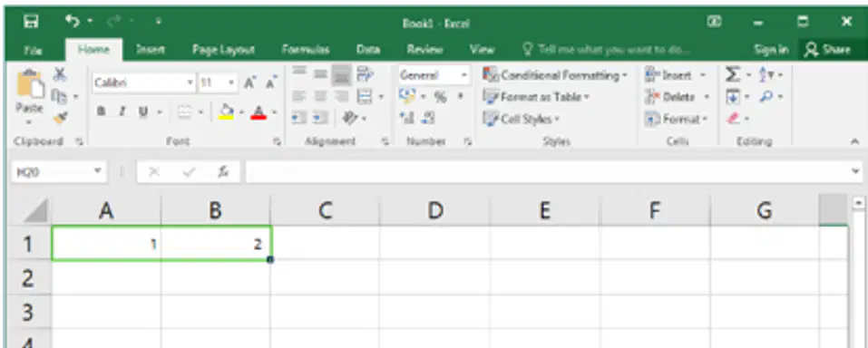The height and width of the screenshot is (348, 868).
Task: Apply Percent Style
Action: pyautogui.click(x=441, y=98)
